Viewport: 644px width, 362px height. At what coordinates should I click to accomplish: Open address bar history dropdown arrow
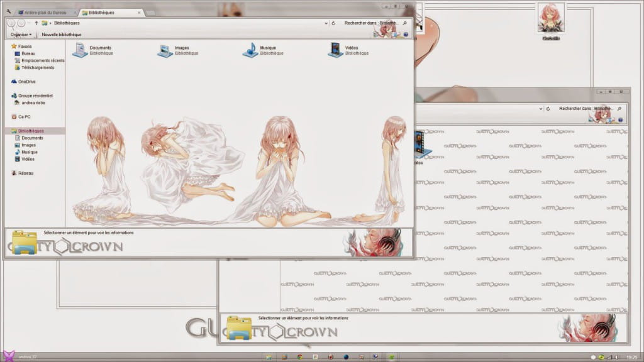(x=326, y=23)
